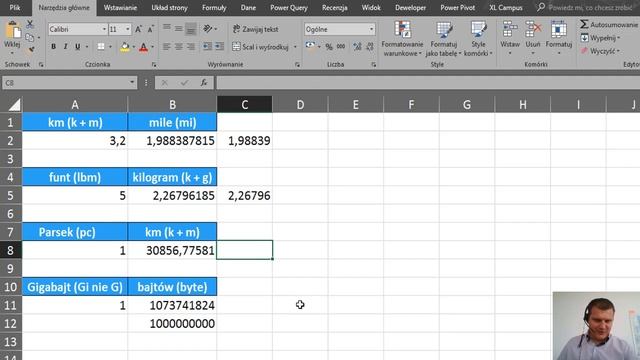
Task: Toggle underline formatting
Action: 77,47
